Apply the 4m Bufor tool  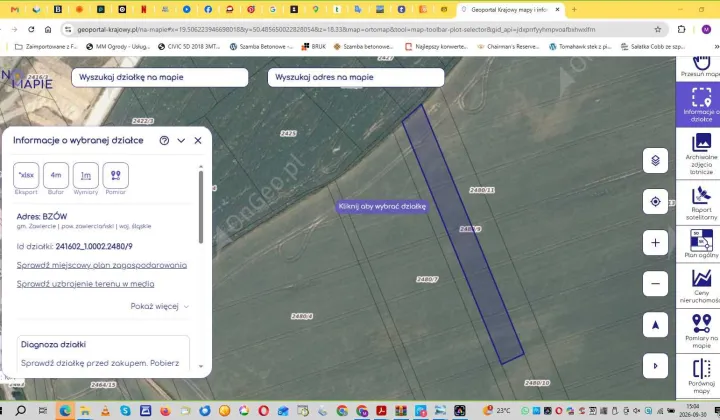click(56, 175)
